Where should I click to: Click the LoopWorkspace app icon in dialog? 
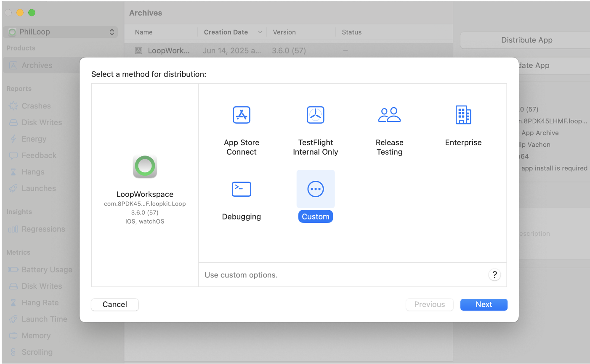(145, 166)
